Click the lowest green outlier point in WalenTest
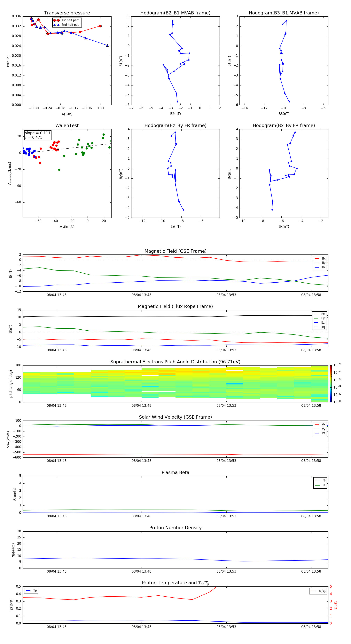The width and height of the screenshot is (351, 644). pos(59,170)
